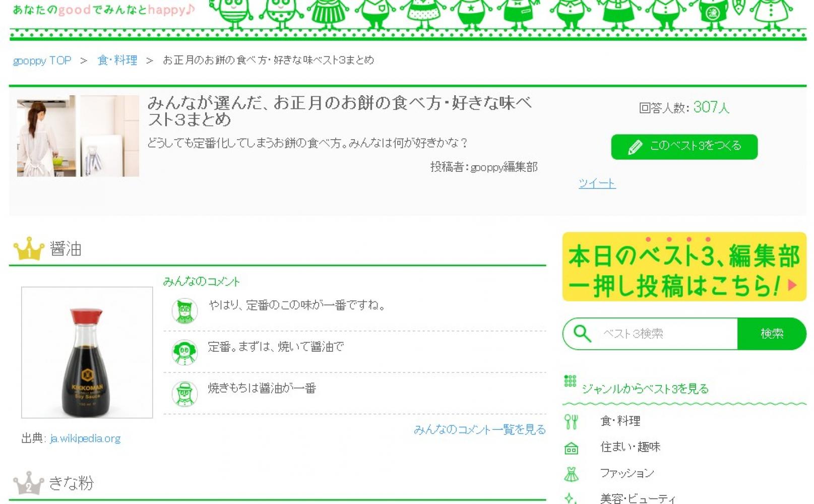The image size is (814, 504).
Task: Click the silver crown rank 2 icon
Action: coord(28,483)
